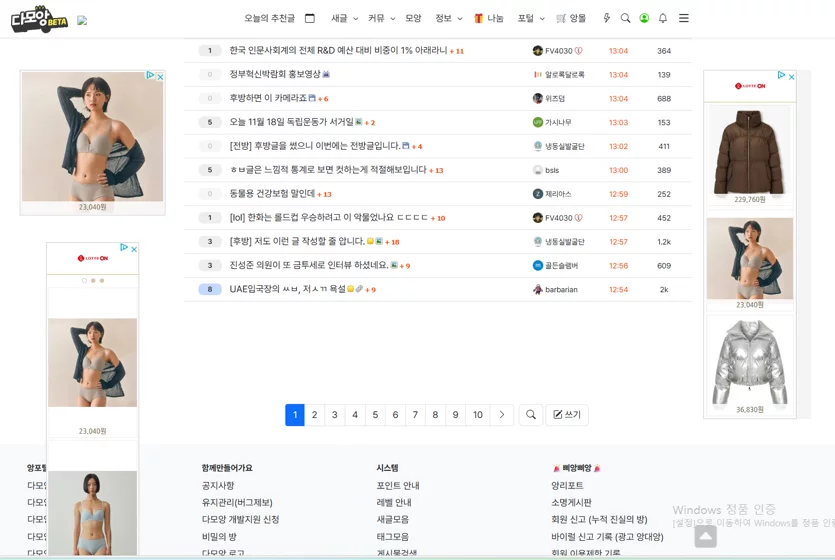The height and width of the screenshot is (560, 835).
Task: Open post 정부혁신박람회 홍보영상
Action: 275,75
